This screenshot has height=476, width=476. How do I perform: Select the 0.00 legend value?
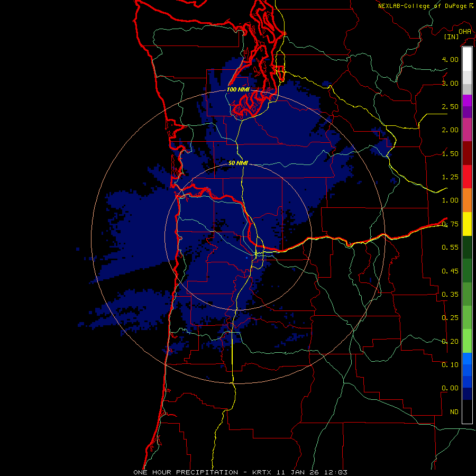click(x=450, y=388)
